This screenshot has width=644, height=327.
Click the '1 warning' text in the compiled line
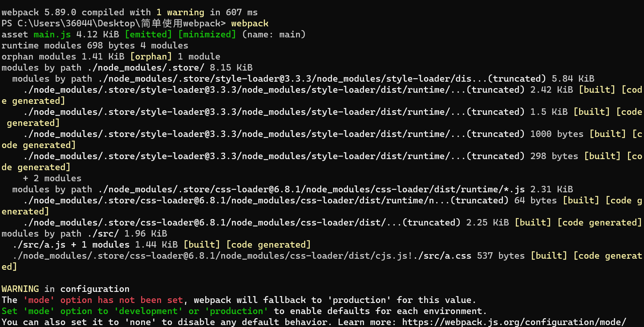tap(180, 12)
